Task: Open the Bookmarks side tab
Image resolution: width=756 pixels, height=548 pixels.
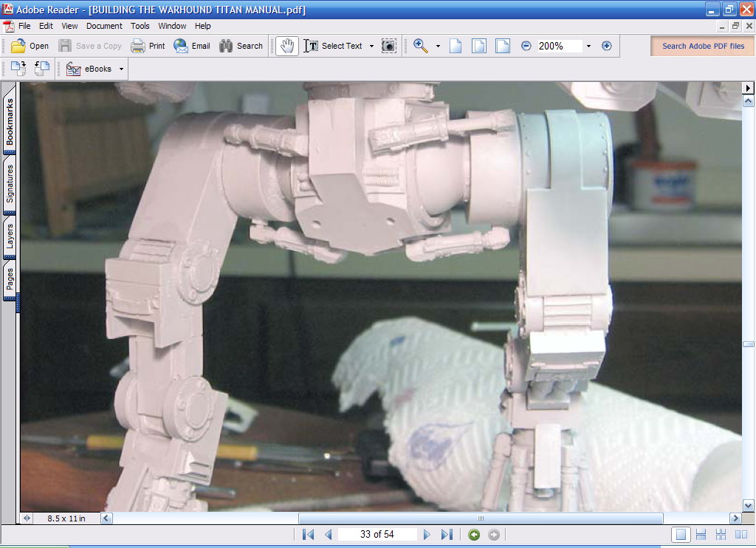Action: click(x=10, y=122)
